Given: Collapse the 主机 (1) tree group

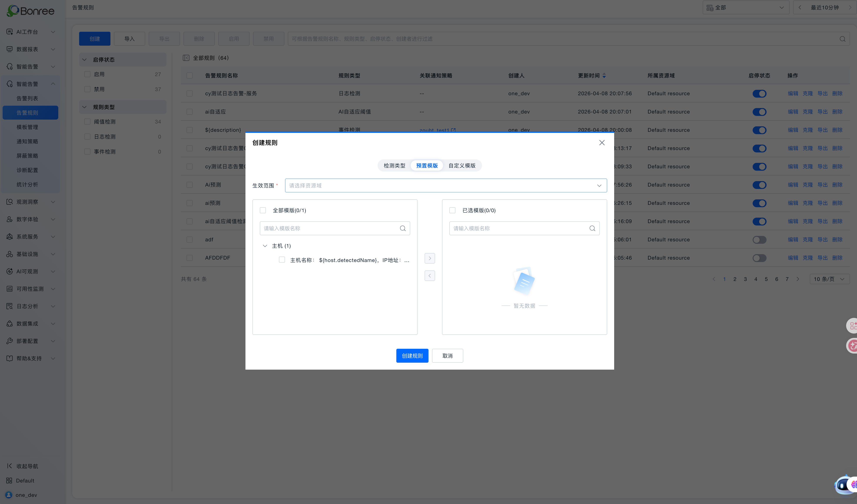Looking at the screenshot, I should click(x=265, y=246).
